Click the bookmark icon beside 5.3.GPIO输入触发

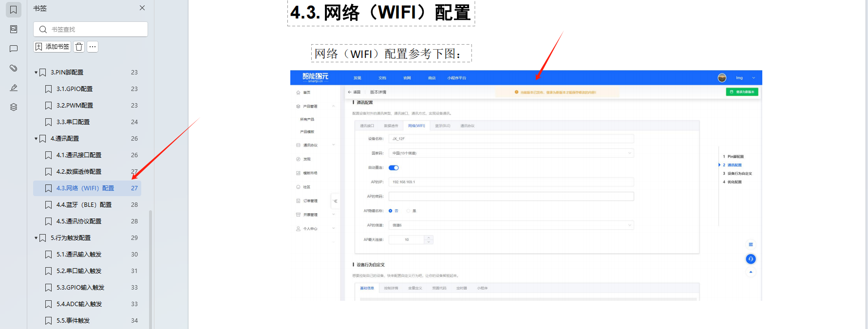(48, 288)
